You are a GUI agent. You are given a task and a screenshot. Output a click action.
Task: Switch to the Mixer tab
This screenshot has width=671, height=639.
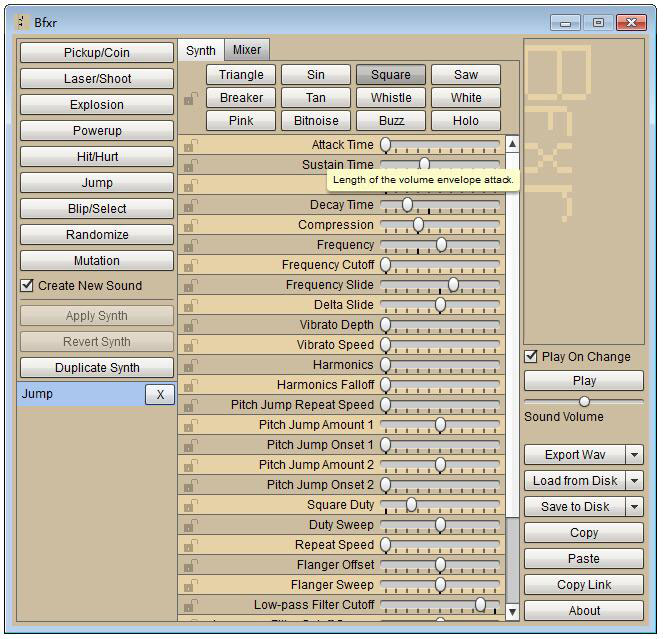point(247,50)
